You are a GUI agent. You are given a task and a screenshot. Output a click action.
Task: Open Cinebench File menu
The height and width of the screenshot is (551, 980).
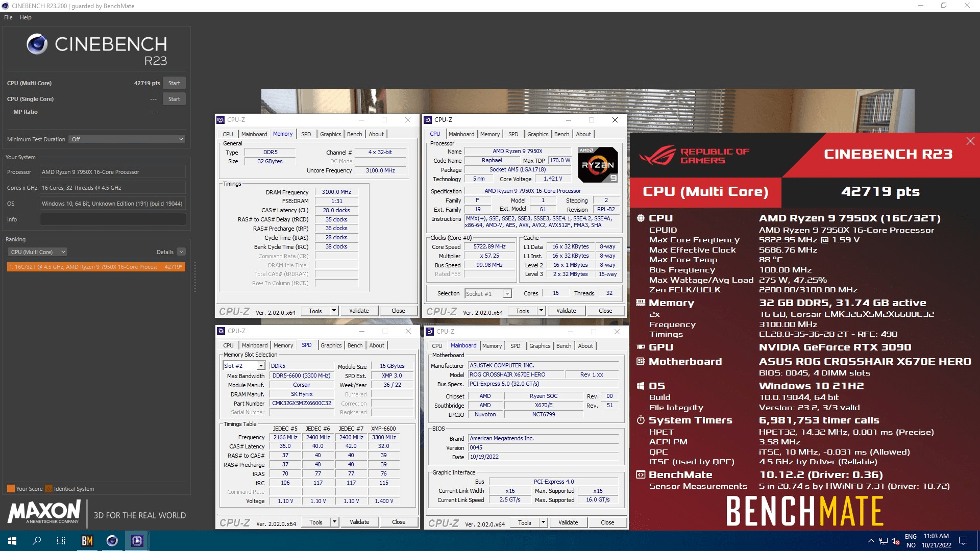(8, 17)
